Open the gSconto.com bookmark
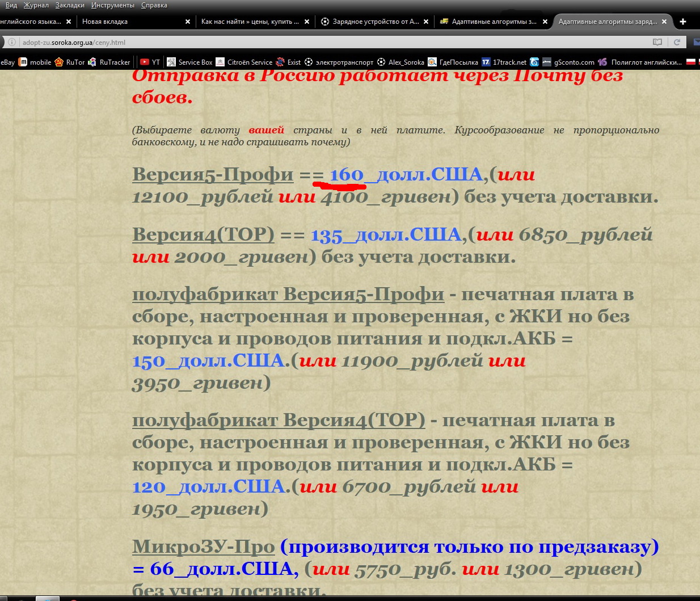 click(568, 62)
